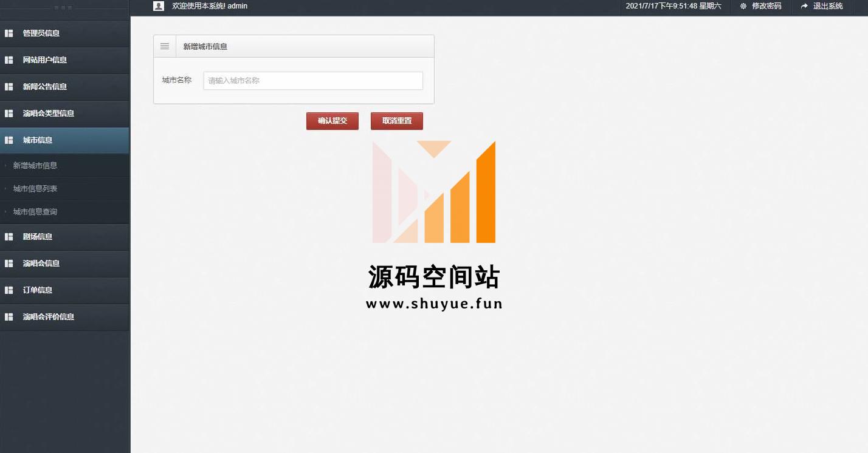The width and height of the screenshot is (868, 453).
Task: Open the 城市信息列表 submenu item
Action: [x=64, y=189]
